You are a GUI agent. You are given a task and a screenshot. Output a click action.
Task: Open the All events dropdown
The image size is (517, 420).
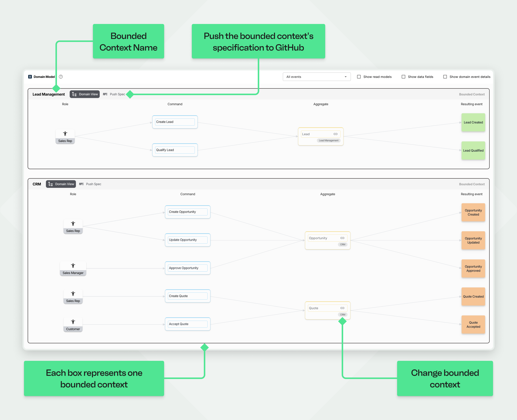[x=317, y=77]
